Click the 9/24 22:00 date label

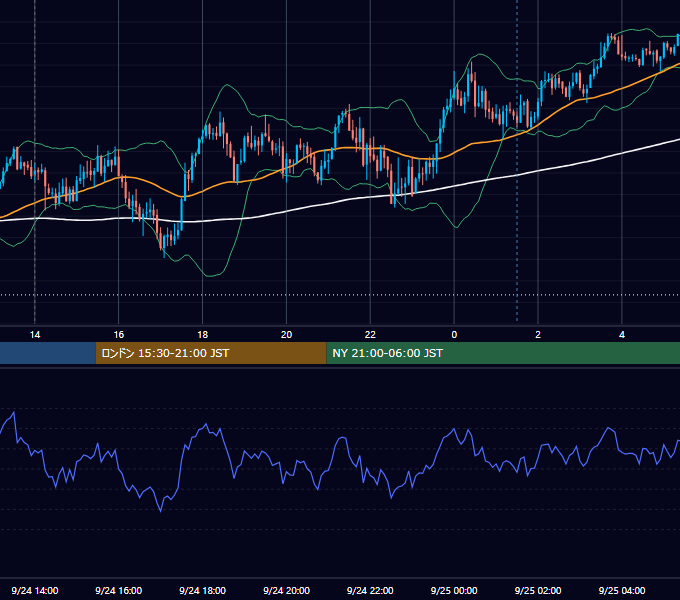click(370, 590)
